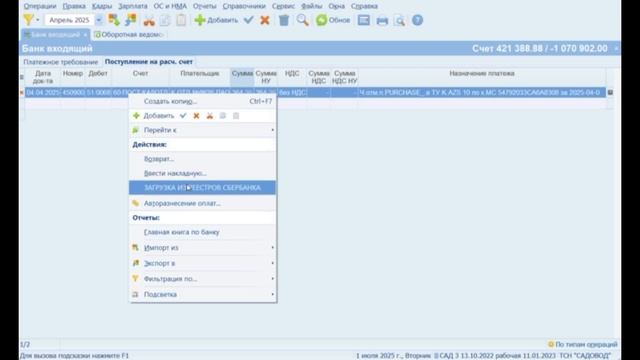Select ЗАГРУЗКА ИЗ РЕЕСТРОВ СБЕРБАНКА menu item

pyautogui.click(x=202, y=188)
